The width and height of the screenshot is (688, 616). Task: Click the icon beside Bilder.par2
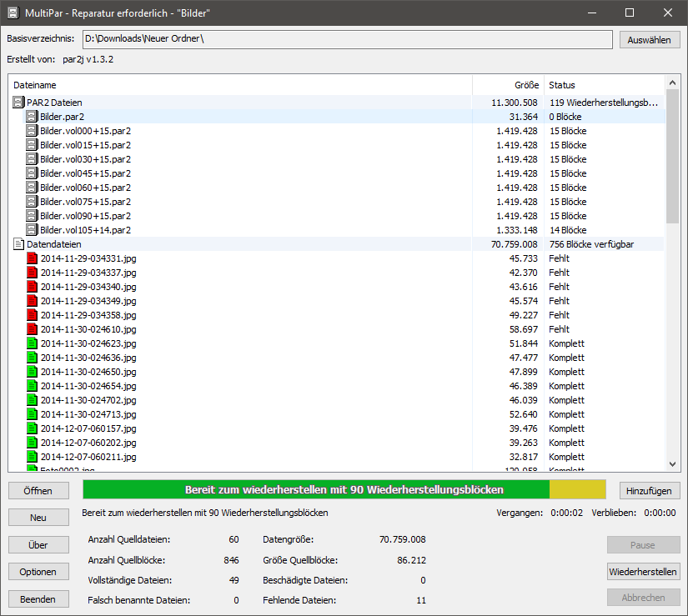pos(32,117)
